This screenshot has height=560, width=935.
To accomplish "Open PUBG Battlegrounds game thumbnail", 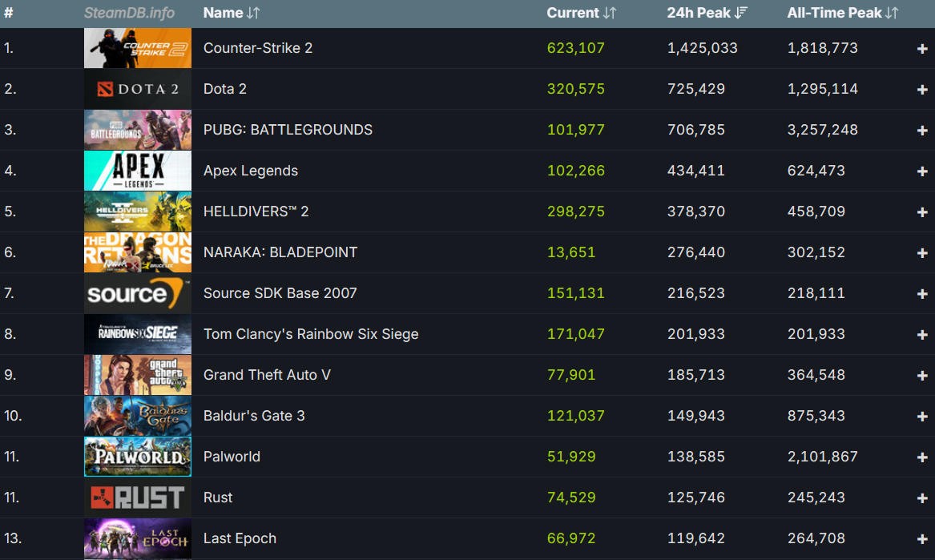I will pyautogui.click(x=138, y=130).
